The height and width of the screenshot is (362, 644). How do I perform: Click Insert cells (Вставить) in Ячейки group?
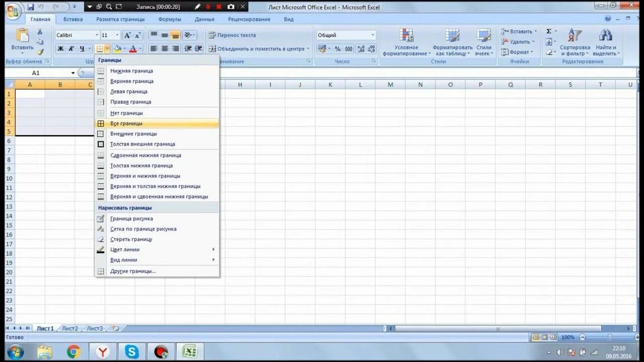(x=518, y=31)
